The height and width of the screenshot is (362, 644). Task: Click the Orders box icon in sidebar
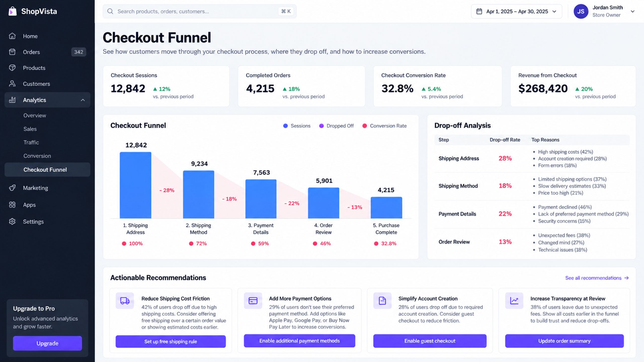point(12,52)
